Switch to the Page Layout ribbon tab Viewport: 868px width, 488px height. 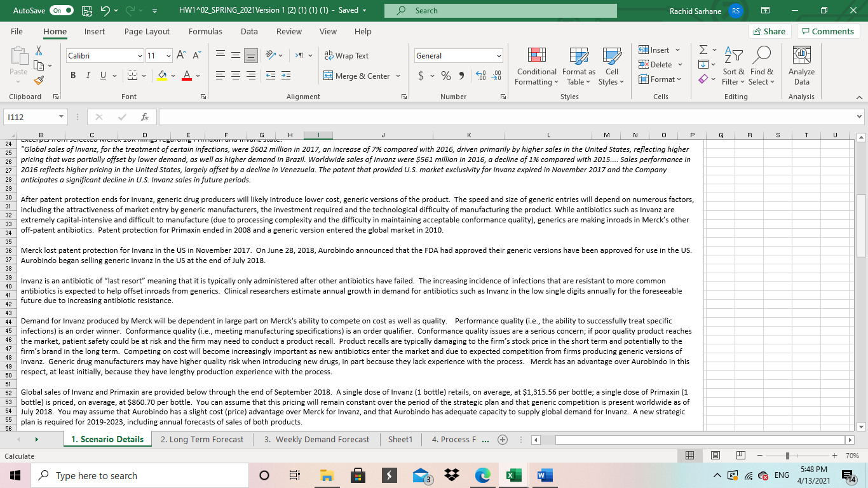147,32
